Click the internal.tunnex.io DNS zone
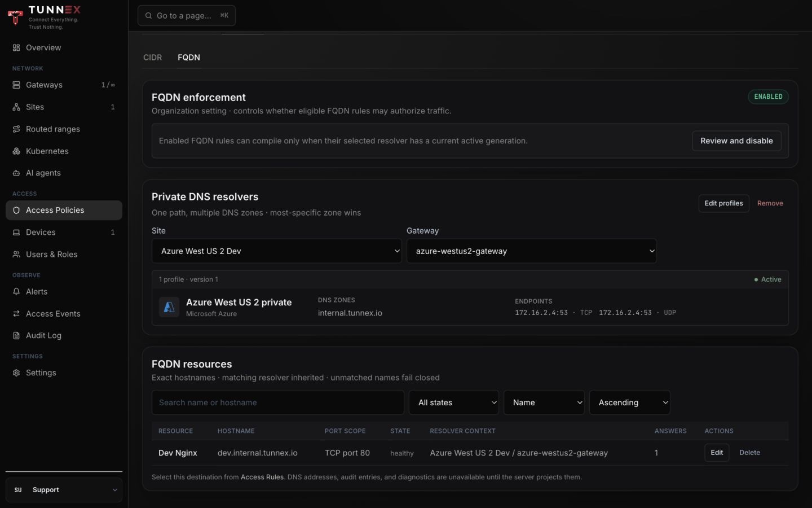The image size is (812, 508). [x=350, y=313]
